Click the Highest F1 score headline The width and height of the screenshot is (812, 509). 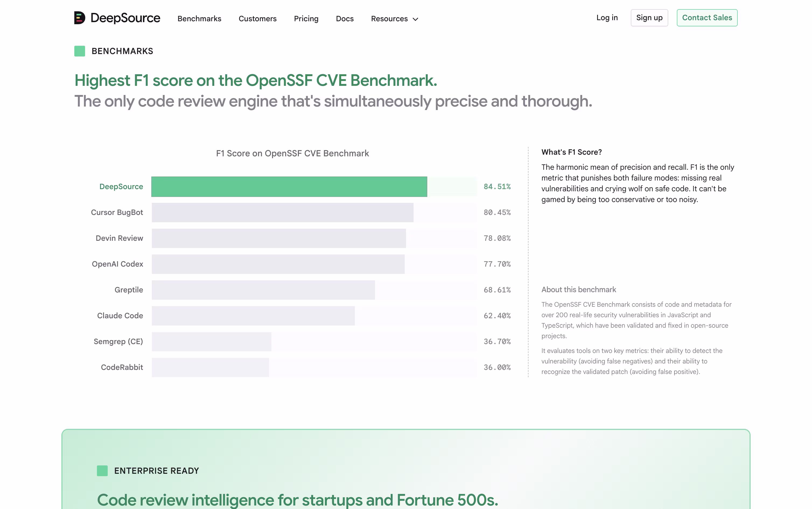click(x=255, y=80)
